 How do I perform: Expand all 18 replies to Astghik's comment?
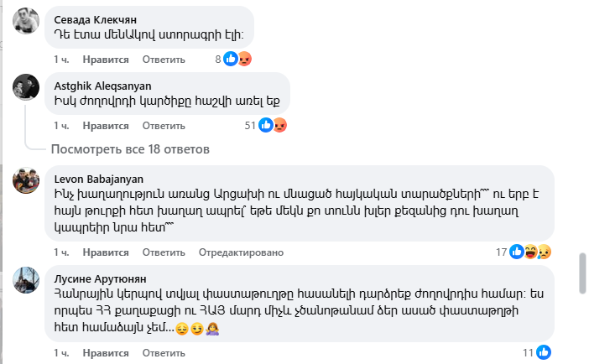(x=129, y=149)
